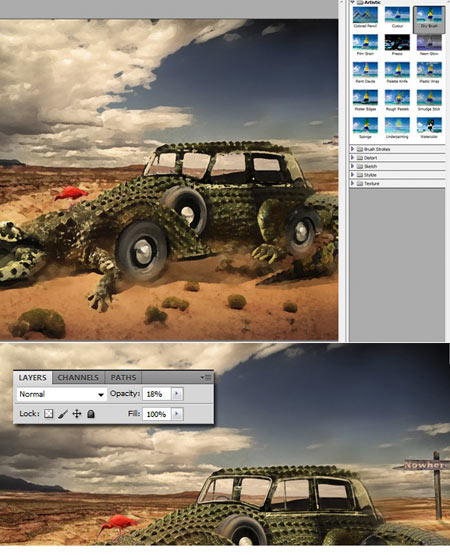Expand the Sketch filter folder

point(352,166)
